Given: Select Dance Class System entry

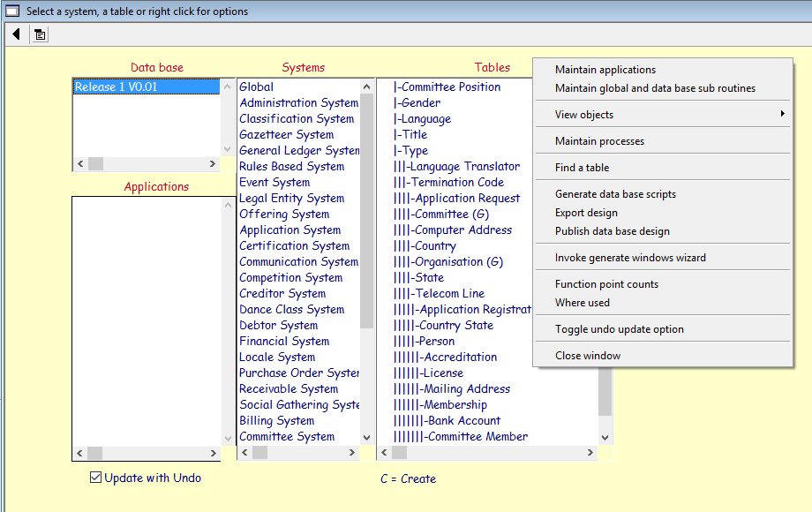Looking at the screenshot, I should (x=291, y=310).
